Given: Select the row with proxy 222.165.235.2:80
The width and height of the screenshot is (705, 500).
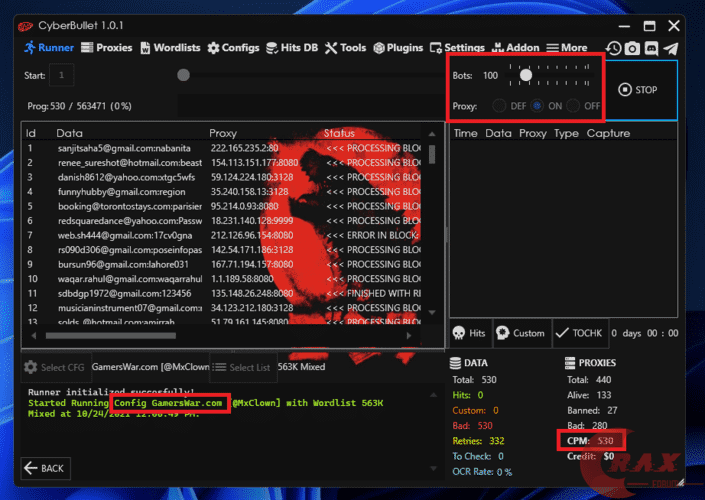Looking at the screenshot, I should [x=223, y=148].
